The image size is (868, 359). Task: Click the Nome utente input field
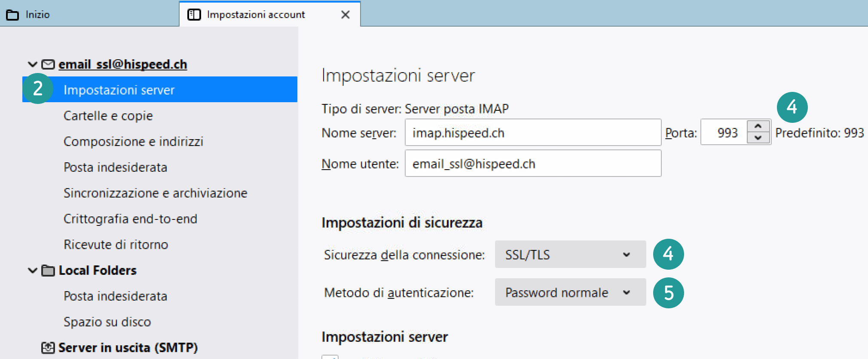coord(533,164)
